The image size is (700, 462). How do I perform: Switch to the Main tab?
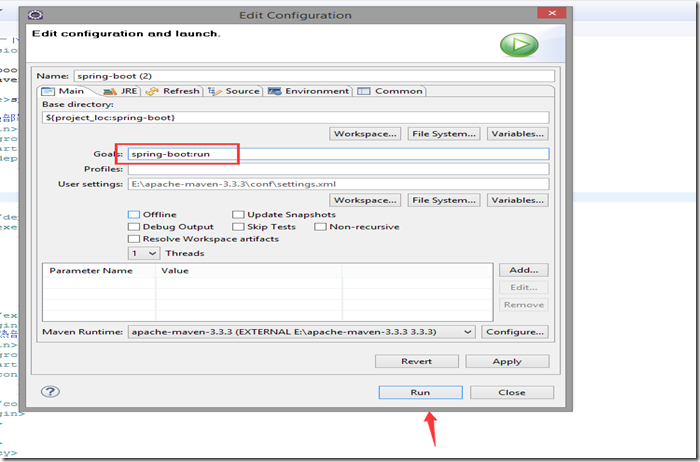(x=64, y=91)
